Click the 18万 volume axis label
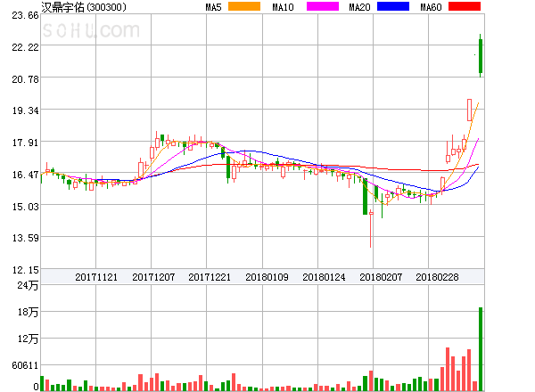535x392 pixels. [28, 312]
